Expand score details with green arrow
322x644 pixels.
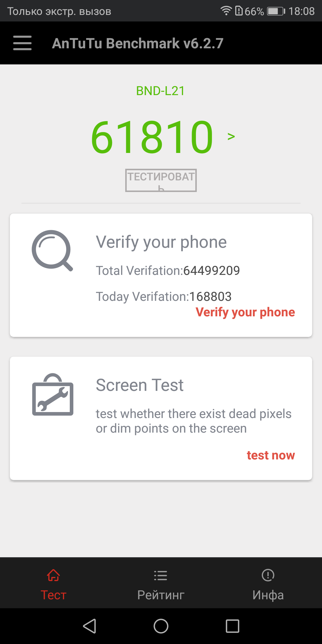point(231,137)
